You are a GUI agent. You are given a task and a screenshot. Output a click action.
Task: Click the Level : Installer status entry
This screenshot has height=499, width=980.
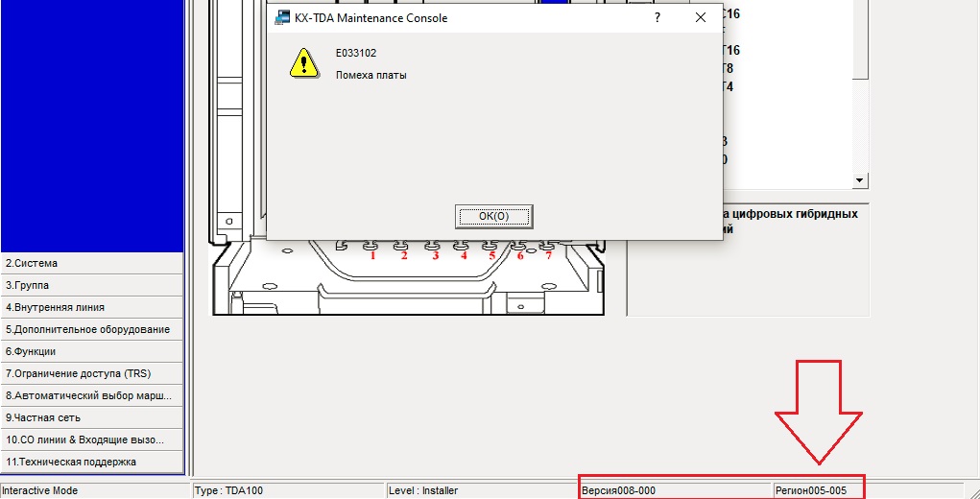click(482, 491)
